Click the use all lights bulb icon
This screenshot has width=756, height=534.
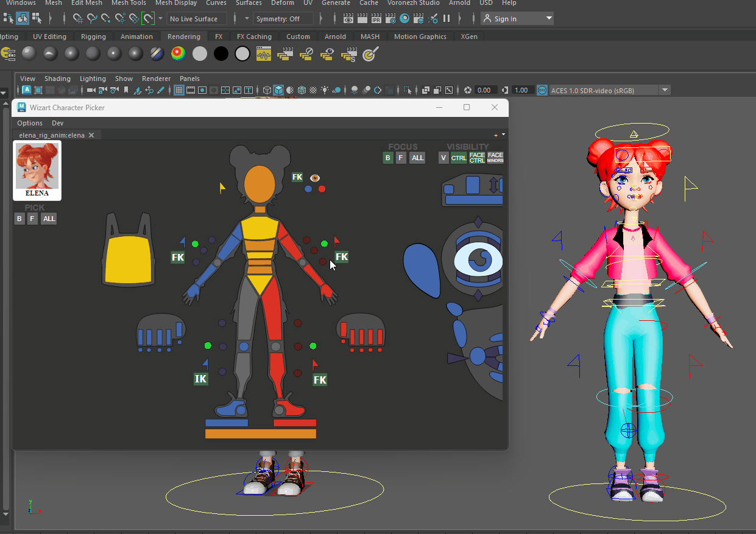[x=325, y=90]
